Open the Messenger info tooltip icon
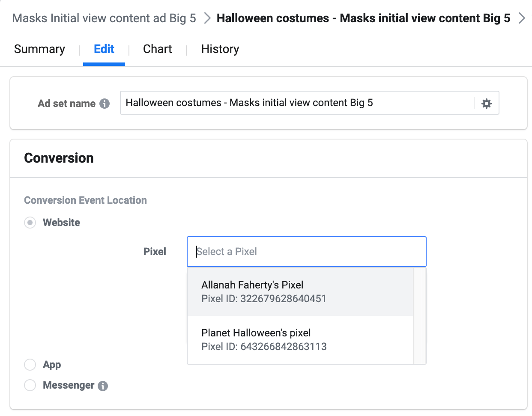 coord(102,386)
